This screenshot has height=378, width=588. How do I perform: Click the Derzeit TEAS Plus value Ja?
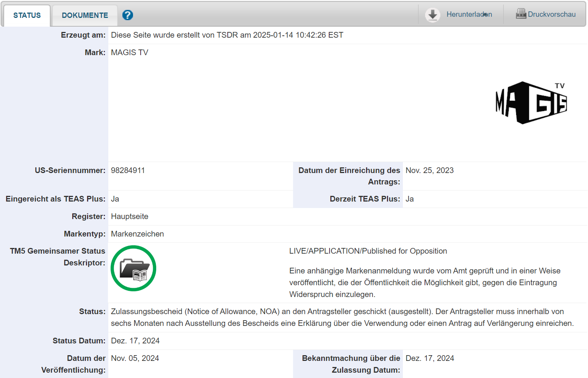(x=410, y=199)
